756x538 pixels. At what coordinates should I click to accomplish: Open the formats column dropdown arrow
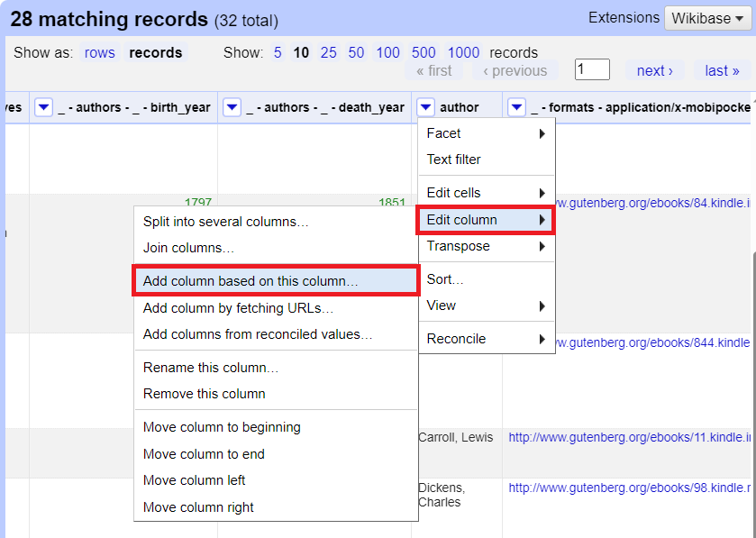click(x=516, y=108)
